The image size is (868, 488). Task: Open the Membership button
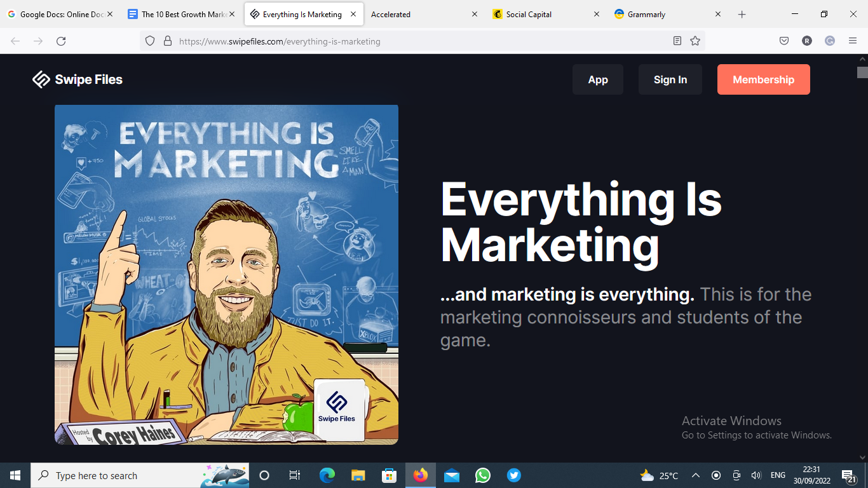764,79
